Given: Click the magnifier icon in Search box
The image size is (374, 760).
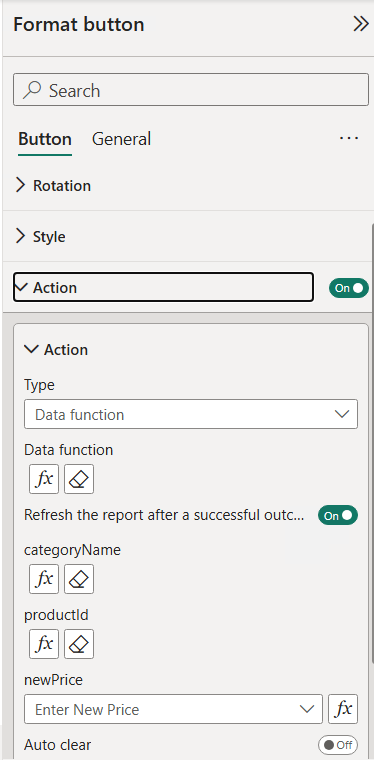Looking at the screenshot, I should point(32,90).
